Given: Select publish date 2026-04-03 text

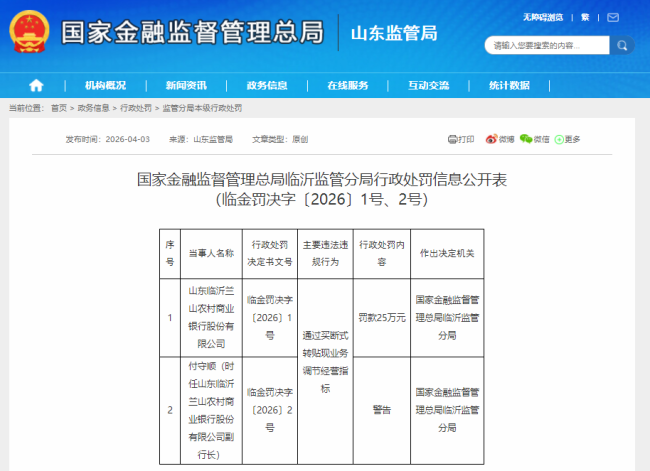Looking at the screenshot, I should 128,139.
